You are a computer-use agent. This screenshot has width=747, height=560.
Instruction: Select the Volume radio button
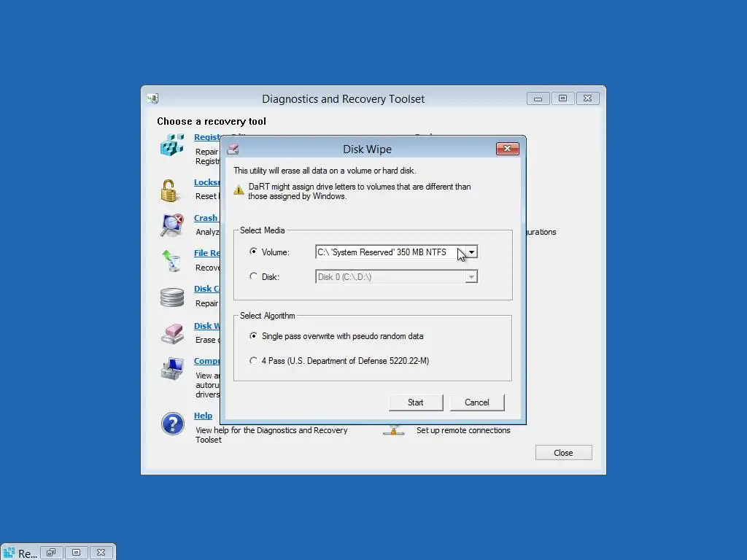pos(253,252)
